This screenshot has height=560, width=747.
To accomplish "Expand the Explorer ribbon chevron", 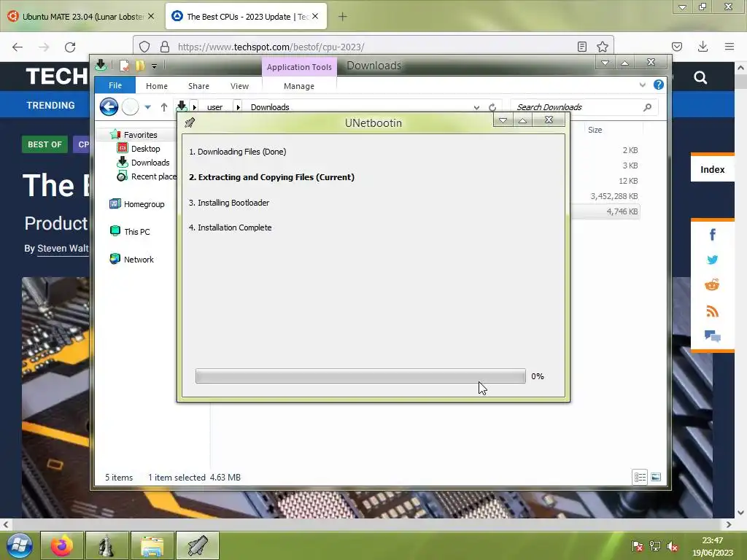I will (x=642, y=85).
